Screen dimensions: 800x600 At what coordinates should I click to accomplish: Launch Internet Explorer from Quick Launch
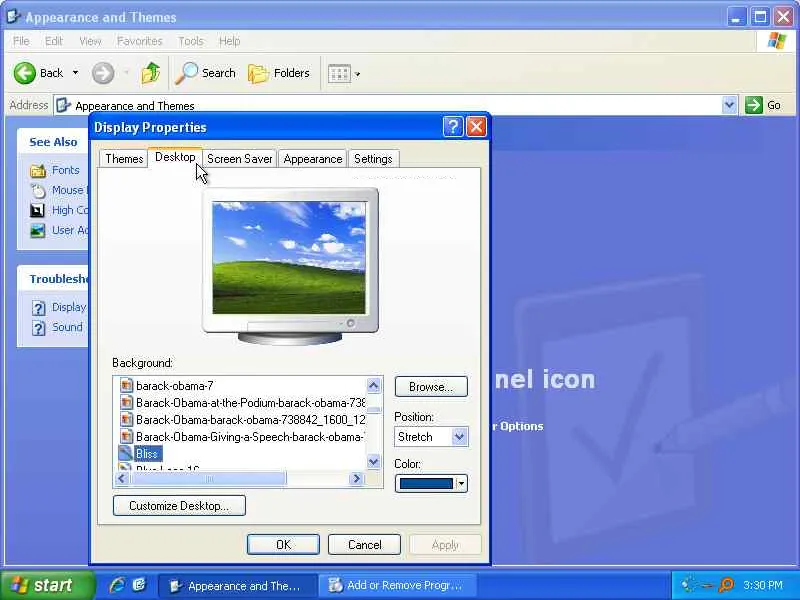(x=117, y=585)
